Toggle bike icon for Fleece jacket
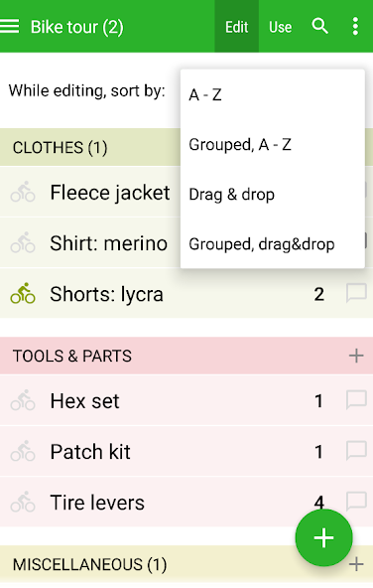The image size is (373, 588). click(23, 192)
